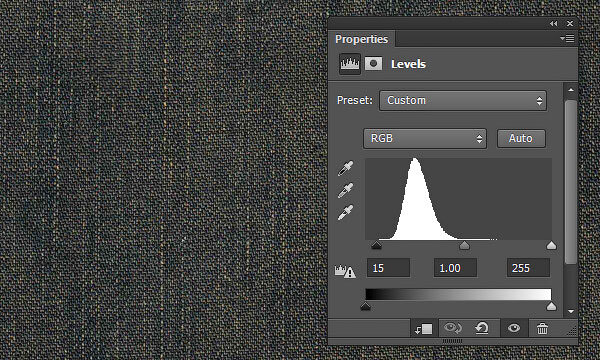Viewport: 600px width, 360px height.
Task: Click the Auto button
Action: [521, 138]
